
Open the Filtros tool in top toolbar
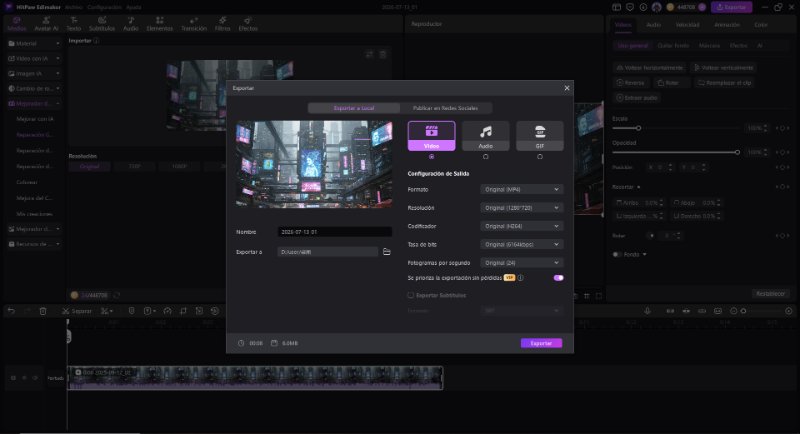click(x=222, y=24)
